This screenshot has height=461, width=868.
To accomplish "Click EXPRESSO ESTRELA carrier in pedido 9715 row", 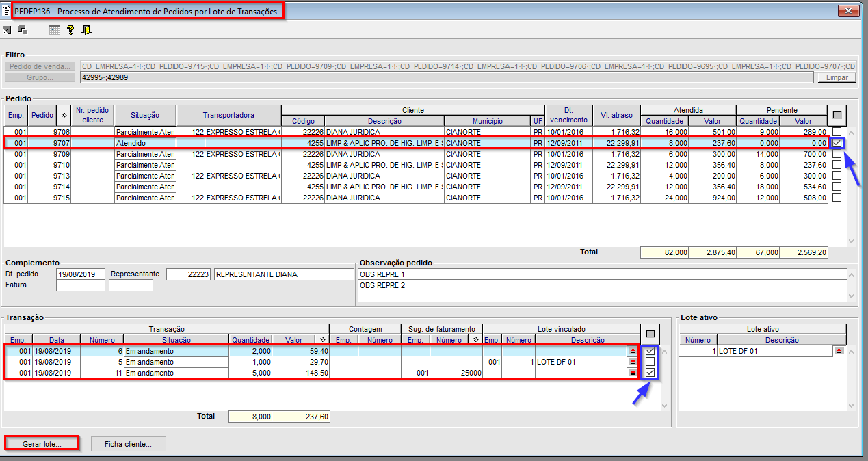I will coord(243,198).
